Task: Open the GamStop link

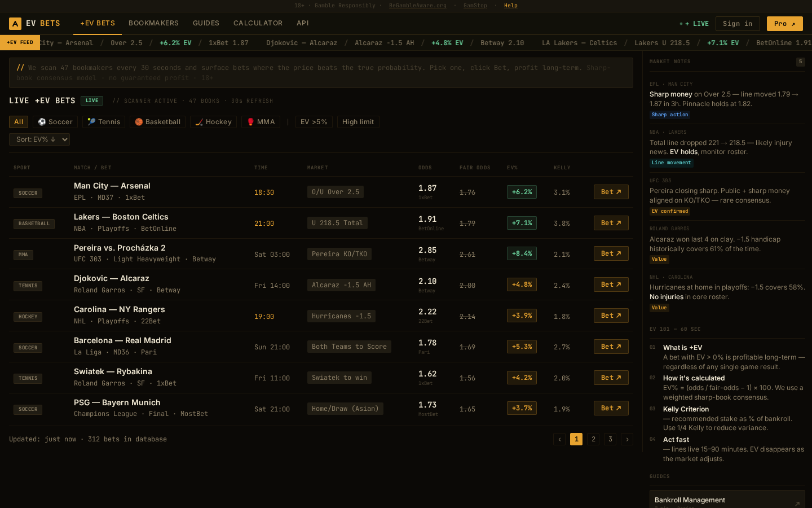Action: (x=475, y=6)
